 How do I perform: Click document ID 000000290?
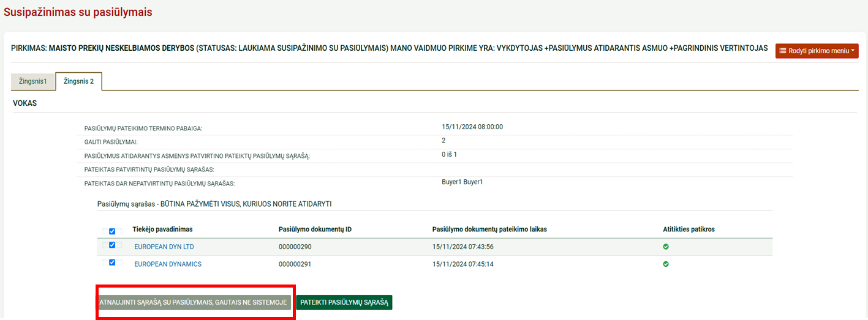[x=295, y=247]
